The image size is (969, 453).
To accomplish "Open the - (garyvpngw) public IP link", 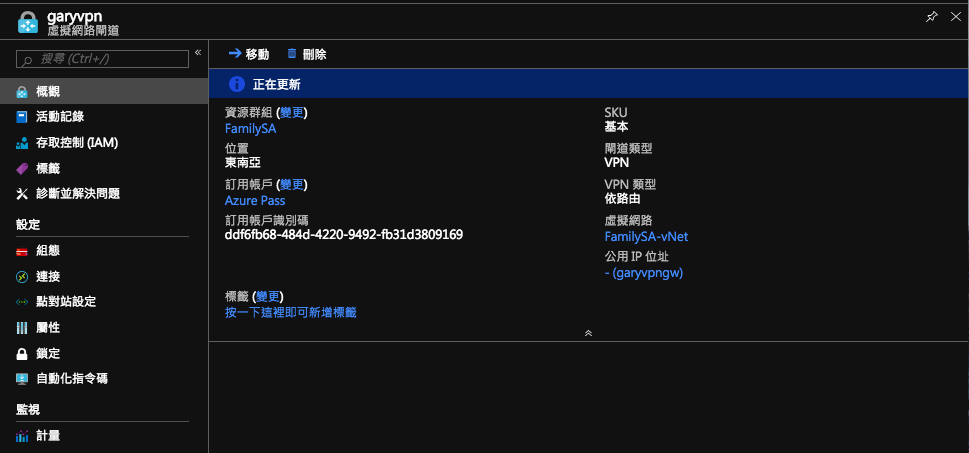I will 644,273.
